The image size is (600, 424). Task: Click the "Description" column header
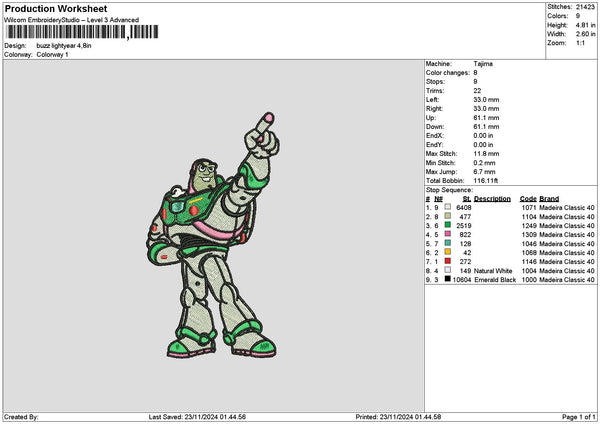492,199
